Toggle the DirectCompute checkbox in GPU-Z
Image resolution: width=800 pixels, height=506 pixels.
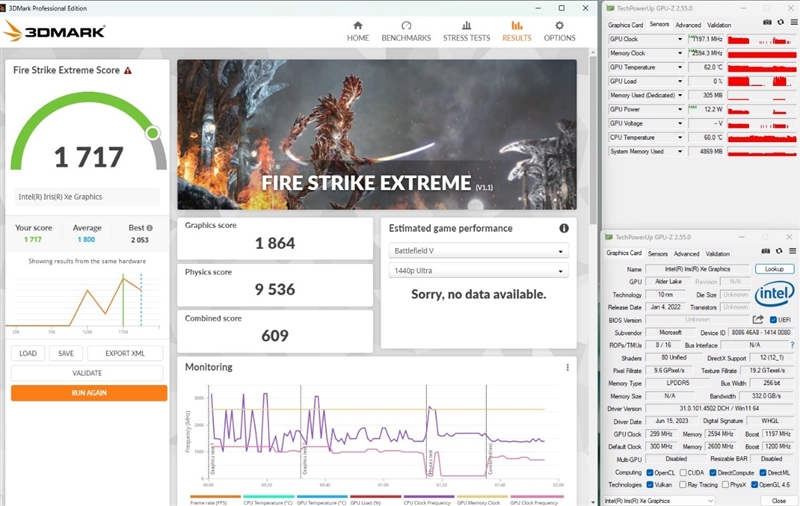(x=713, y=472)
